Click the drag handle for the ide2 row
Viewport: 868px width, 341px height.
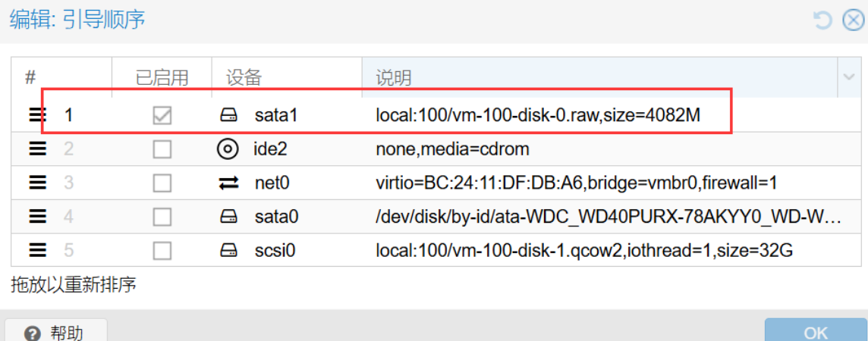[x=37, y=149]
